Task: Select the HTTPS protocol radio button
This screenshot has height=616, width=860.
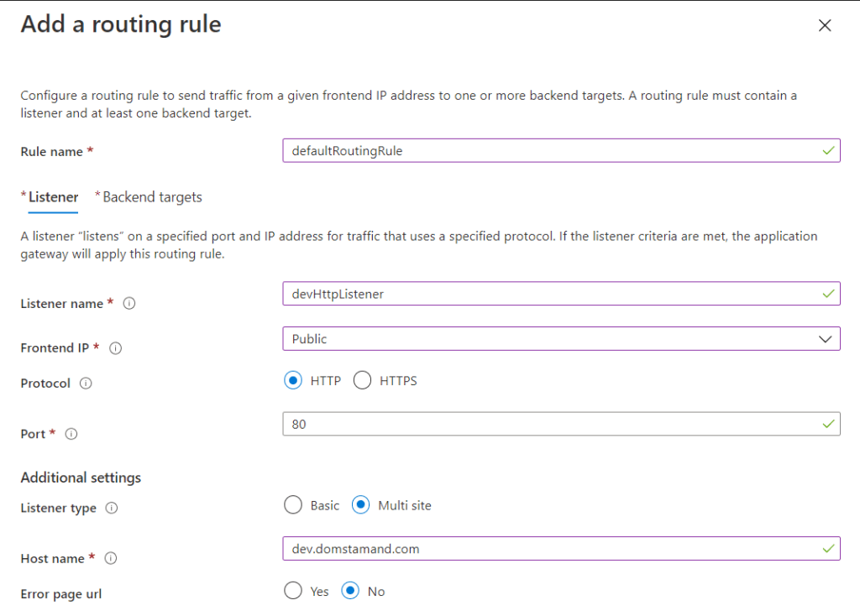Action: pos(362,380)
